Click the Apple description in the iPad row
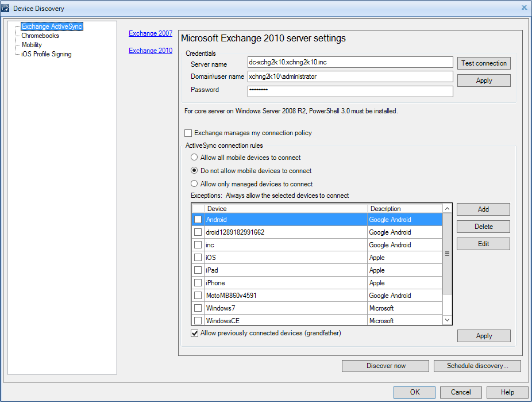The height and width of the screenshot is (402, 532). pos(377,270)
